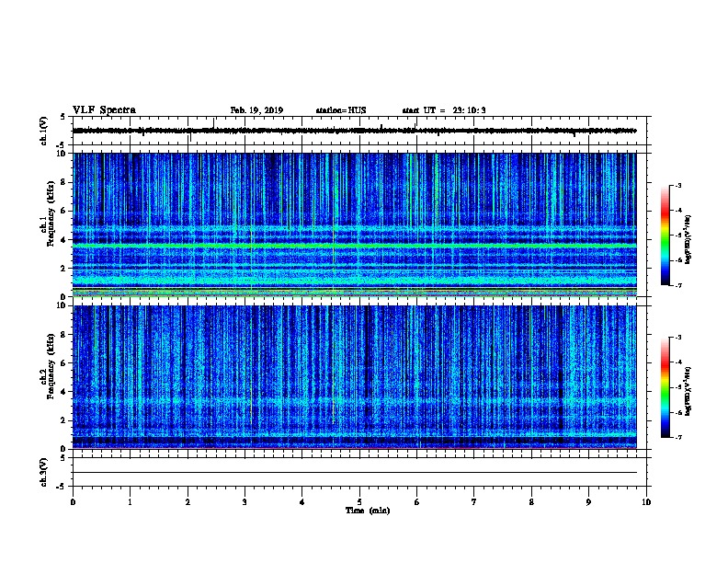Click the '-3' label on ch.1 colorbar
Viewport: 728px width, 563px height.
click(677, 185)
